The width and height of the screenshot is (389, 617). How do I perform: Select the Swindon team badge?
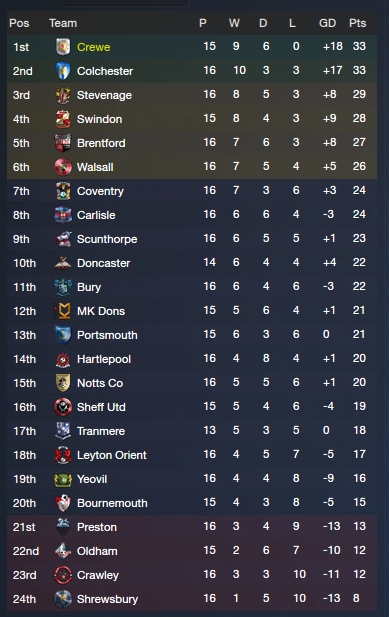point(63,119)
